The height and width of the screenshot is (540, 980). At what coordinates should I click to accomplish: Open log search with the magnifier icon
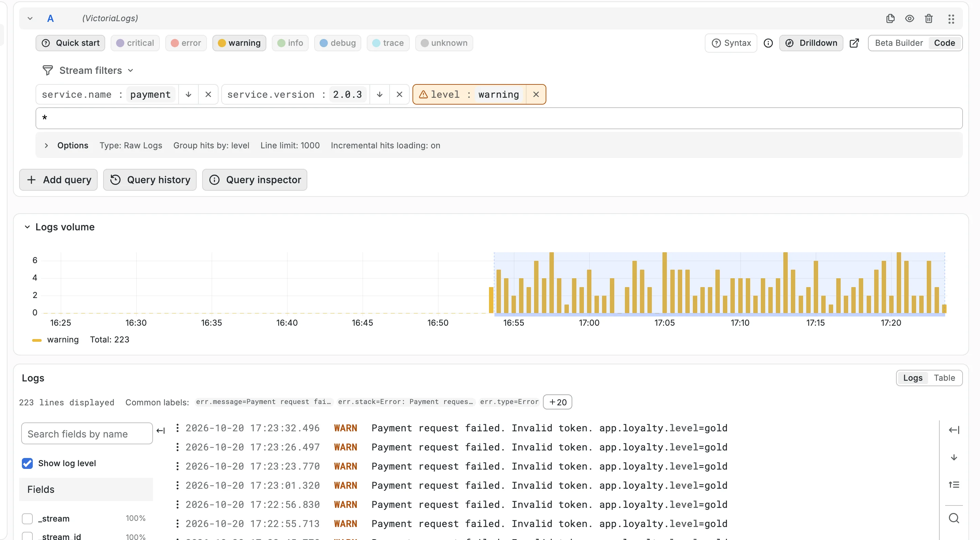click(954, 518)
